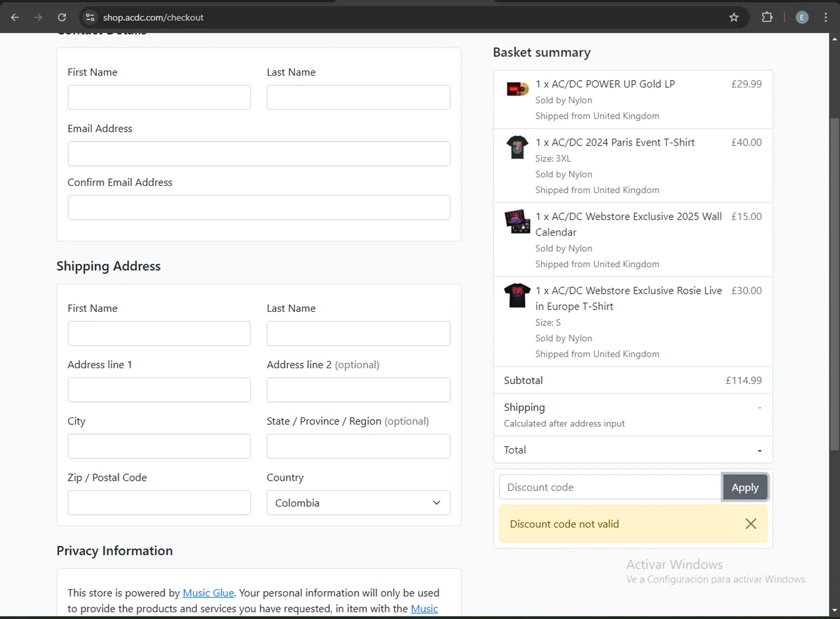Focus the Contact Last Name field

(x=358, y=97)
